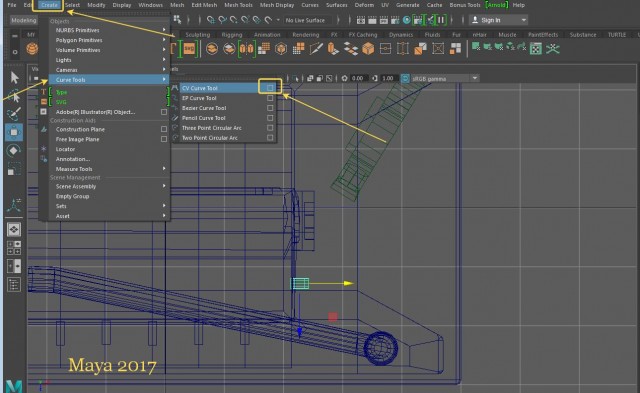Open the Sign In account dropdown
The image size is (640, 393).
[498, 20]
